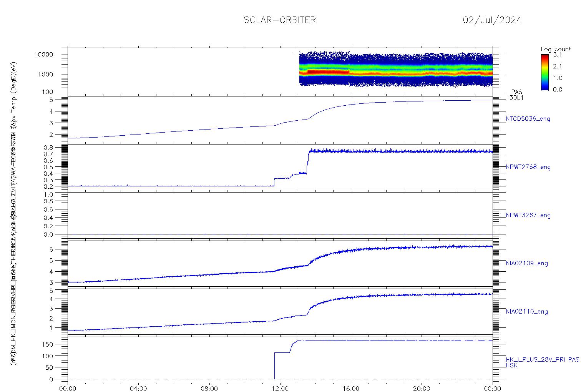Screen dimensions: 581x392
Task: Click the Log count colorbar gradient
Action: click(544, 72)
